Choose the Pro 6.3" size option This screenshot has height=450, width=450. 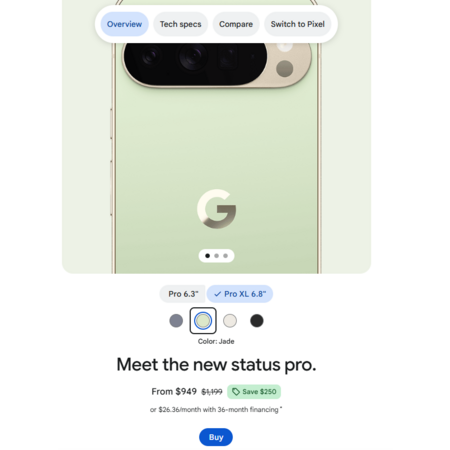183,294
